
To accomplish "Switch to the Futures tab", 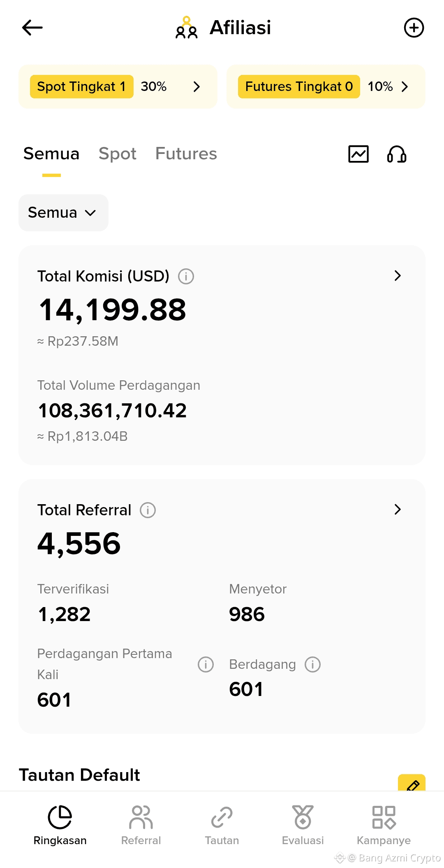I will coord(186,154).
